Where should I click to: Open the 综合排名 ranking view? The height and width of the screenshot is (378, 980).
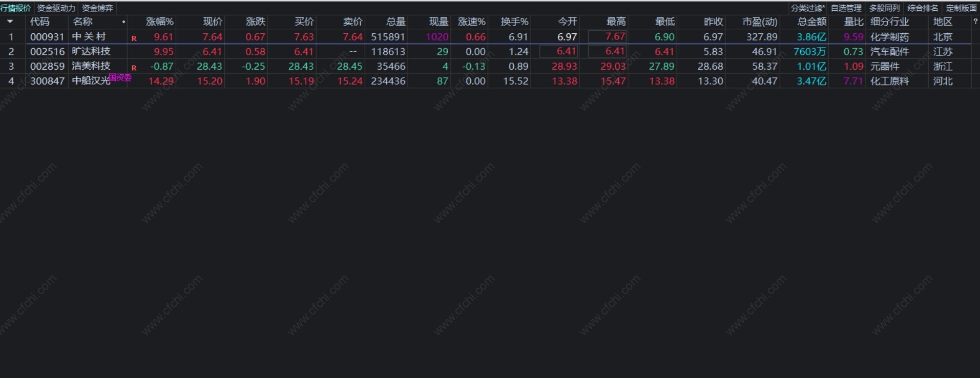[923, 8]
